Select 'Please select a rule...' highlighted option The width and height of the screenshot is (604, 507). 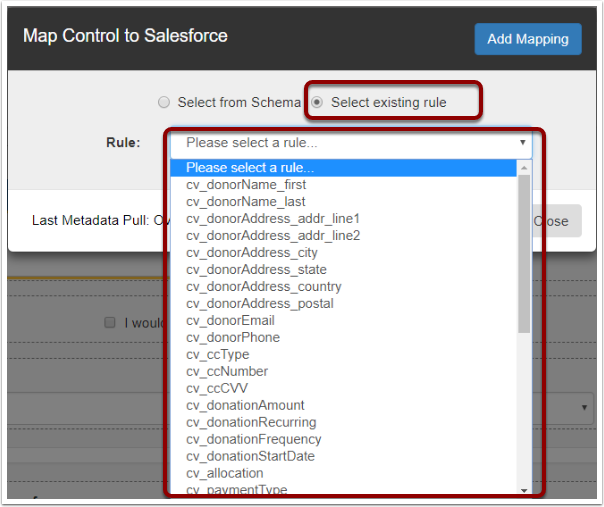(343, 168)
